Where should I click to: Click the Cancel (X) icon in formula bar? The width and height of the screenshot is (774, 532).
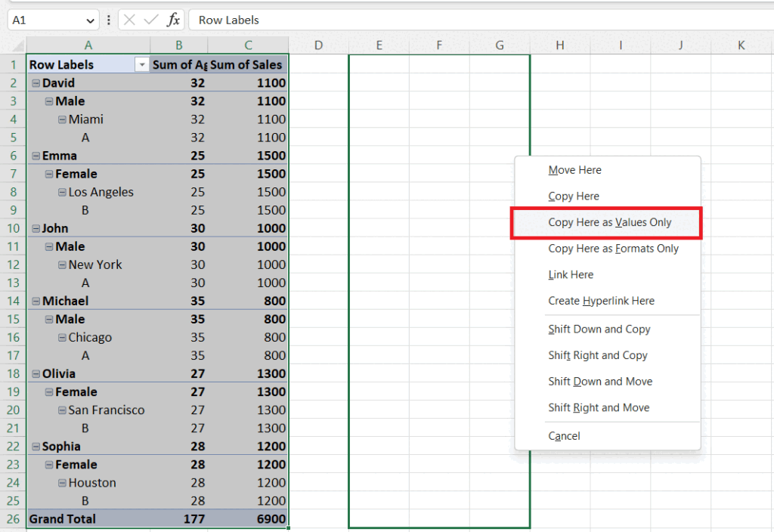[x=129, y=20]
